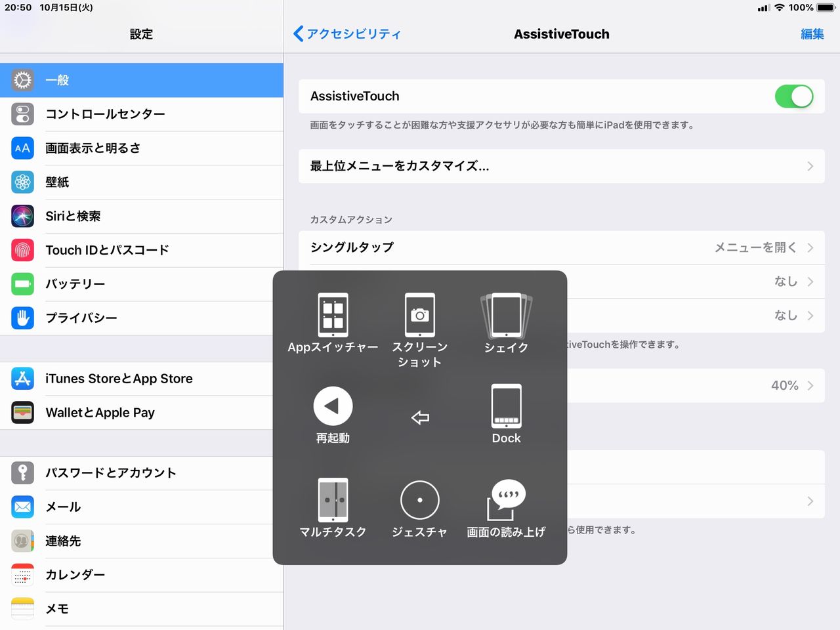Open 一般 general settings icon
Screen dimensions: 840x630
[x=23, y=80]
